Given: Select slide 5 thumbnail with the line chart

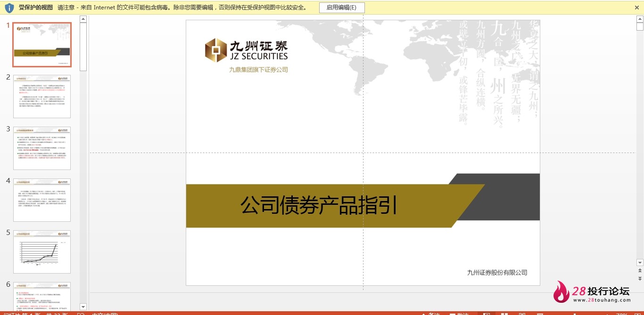Looking at the screenshot, I should 42,251.
